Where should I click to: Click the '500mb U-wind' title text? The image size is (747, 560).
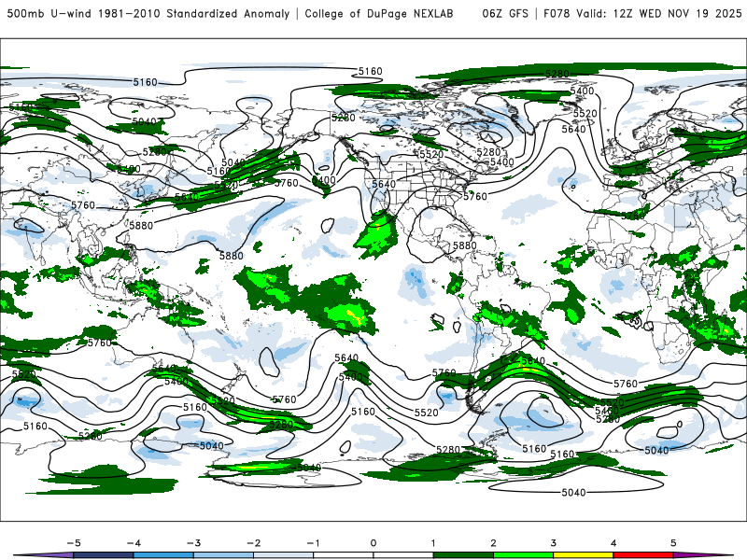[x=49, y=14]
